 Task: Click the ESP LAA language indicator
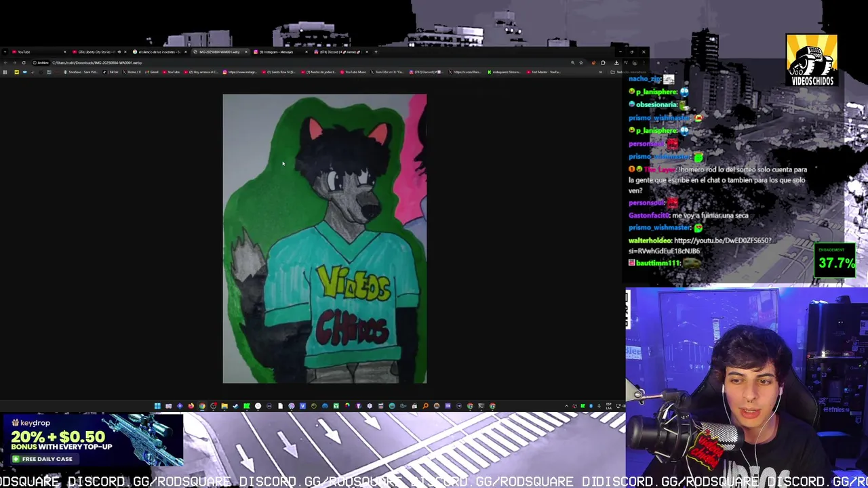(609, 406)
